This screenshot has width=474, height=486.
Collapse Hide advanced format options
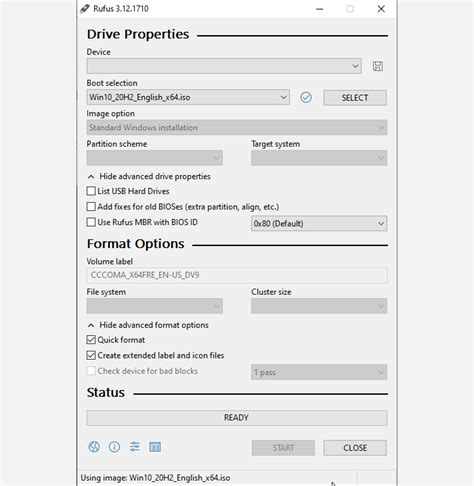(x=148, y=325)
